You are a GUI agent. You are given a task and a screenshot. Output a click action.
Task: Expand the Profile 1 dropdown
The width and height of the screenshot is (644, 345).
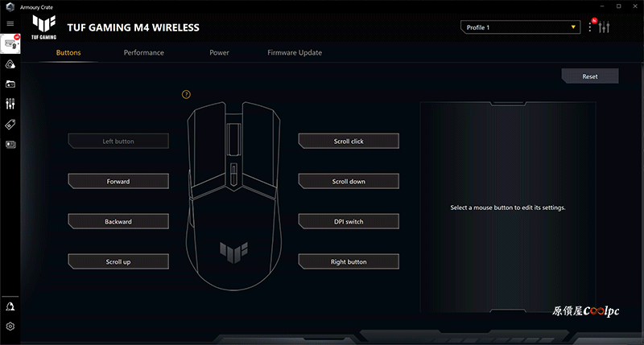(520, 27)
